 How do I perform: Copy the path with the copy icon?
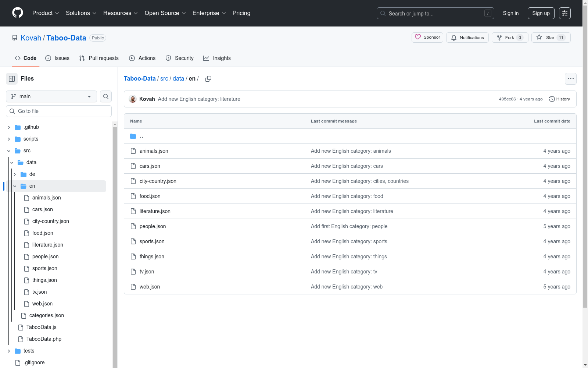pos(208,79)
